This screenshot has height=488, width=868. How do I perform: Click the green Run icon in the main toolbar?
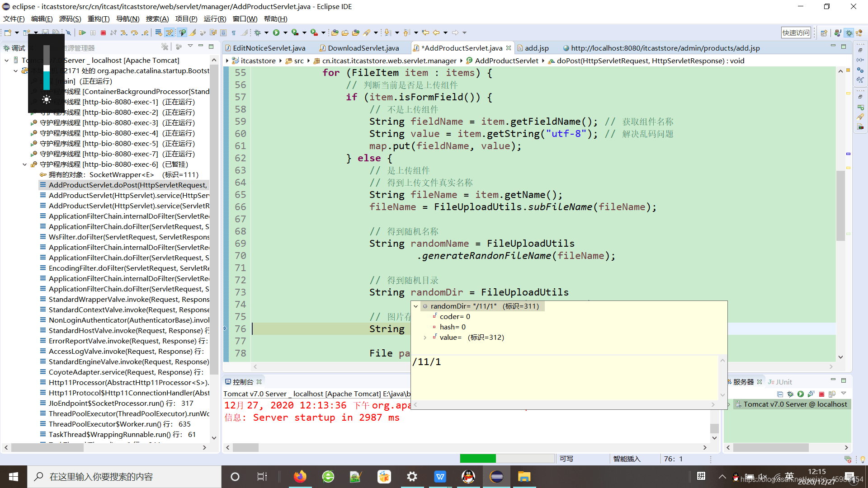point(276,33)
